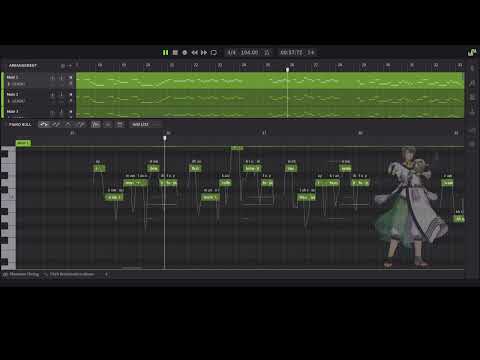480x360 pixels.
Task: Open the bottom icon in the right sidebar
Action: pyautogui.click(x=472, y=144)
